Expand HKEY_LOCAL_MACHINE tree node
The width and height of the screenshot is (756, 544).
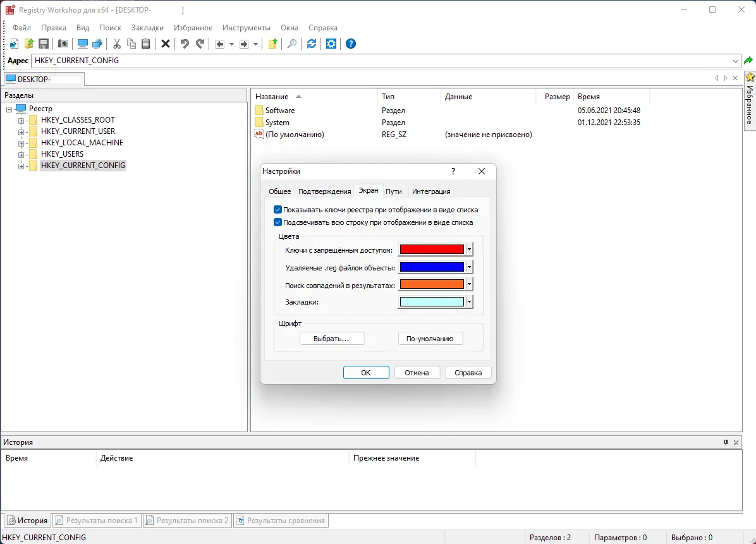click(21, 143)
